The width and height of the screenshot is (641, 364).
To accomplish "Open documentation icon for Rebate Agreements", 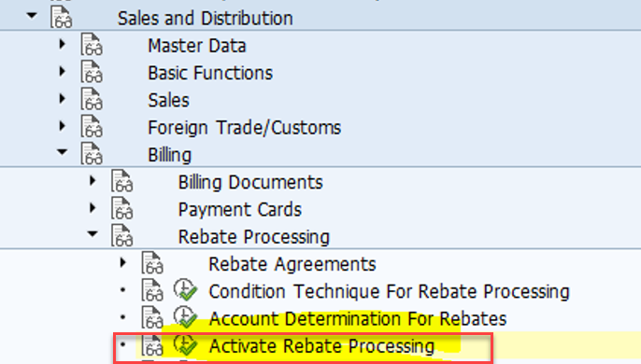I will pyautogui.click(x=152, y=263).
